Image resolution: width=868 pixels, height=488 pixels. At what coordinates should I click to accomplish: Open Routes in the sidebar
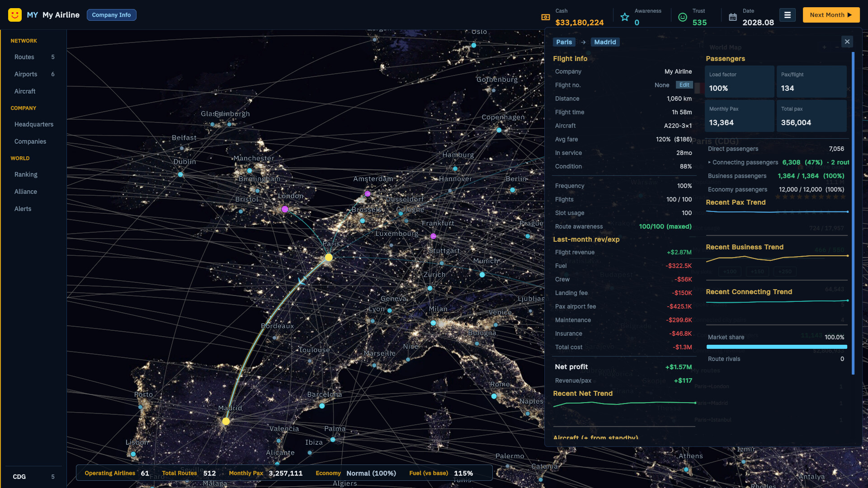click(x=34, y=57)
